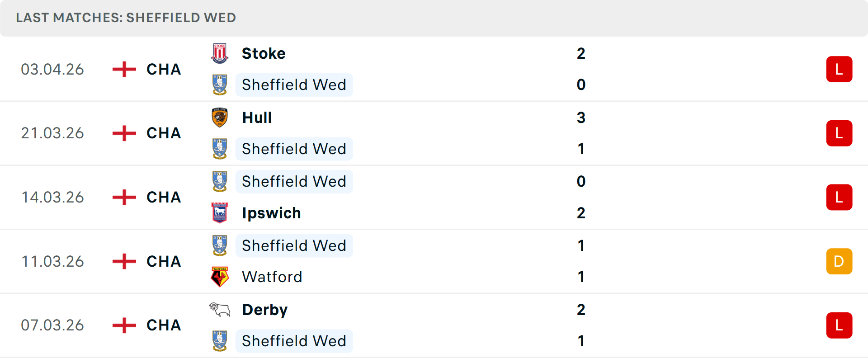
Task: Click the Sheffield Wed crest beside Stoke match
Action: click(x=220, y=85)
